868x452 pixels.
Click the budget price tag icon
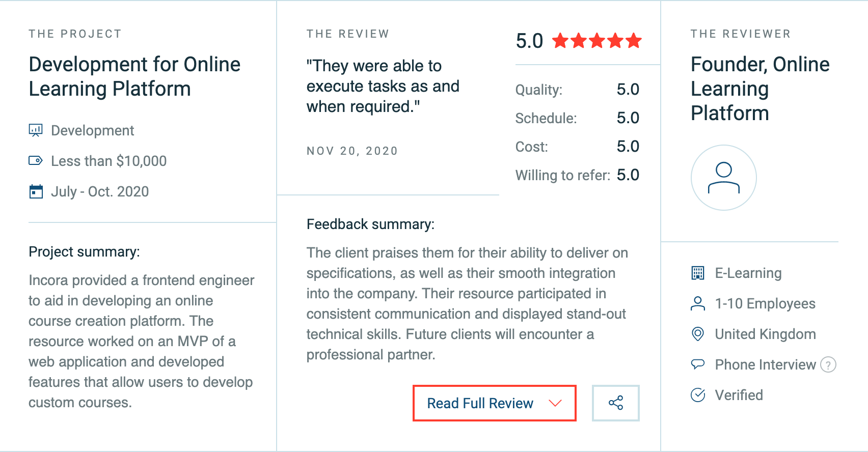(36, 161)
